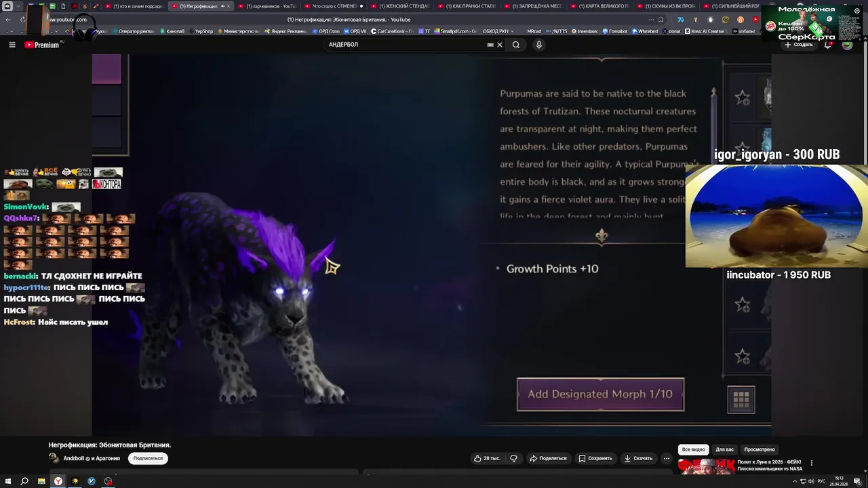Switch to СКУФЫ ИЗ ВК tab
This screenshot has width=868, height=488.
[x=665, y=6]
